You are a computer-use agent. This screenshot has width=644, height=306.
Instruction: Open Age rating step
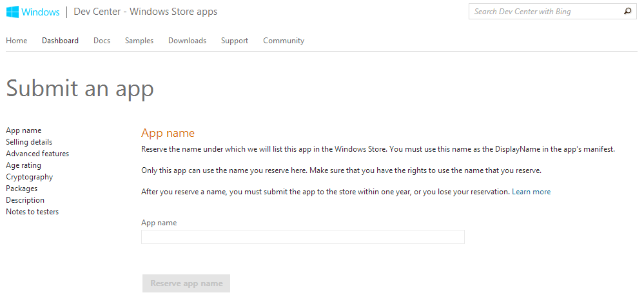(23, 165)
